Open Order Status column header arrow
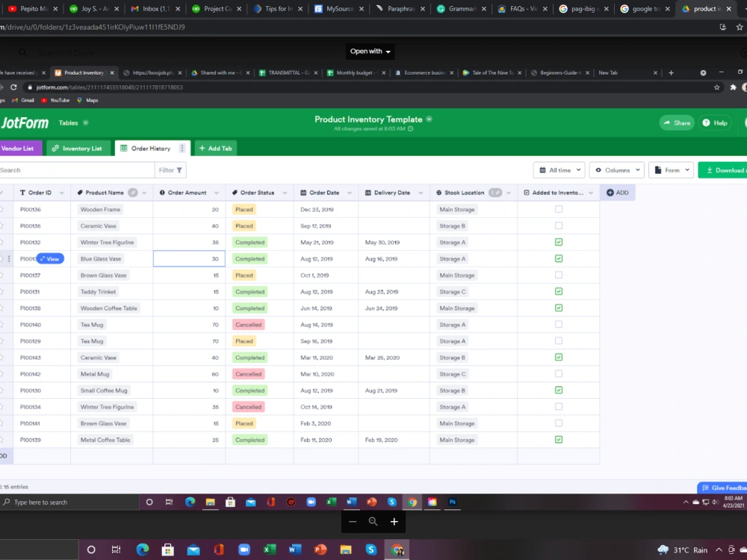Image resolution: width=747 pixels, height=560 pixels. 285,193
